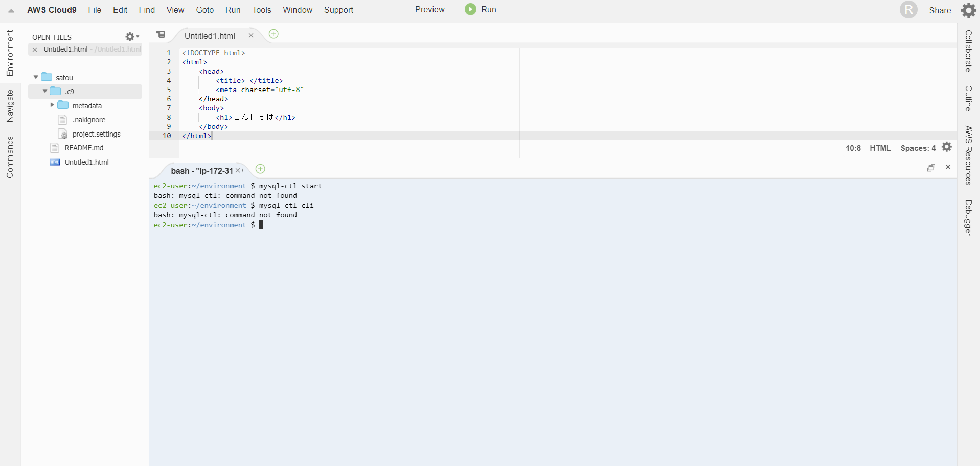The image size is (980, 466).
Task: Open the editor preferences gear in status bar
Action: 947,147
